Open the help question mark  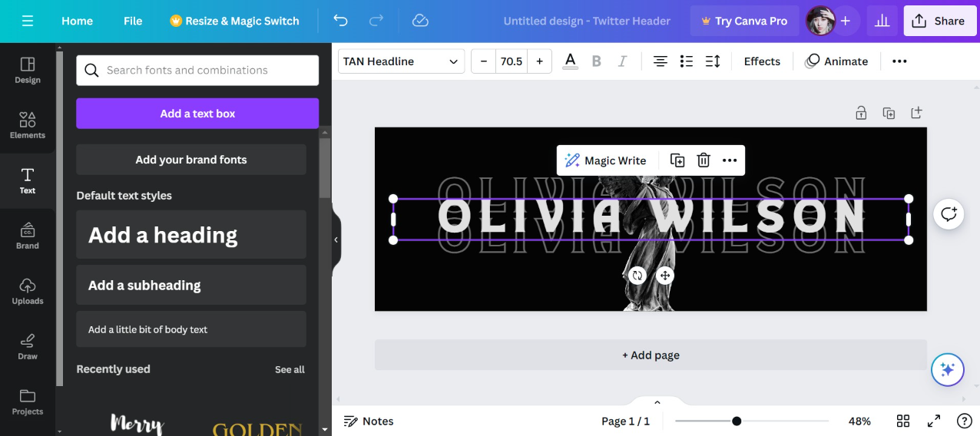(x=965, y=421)
